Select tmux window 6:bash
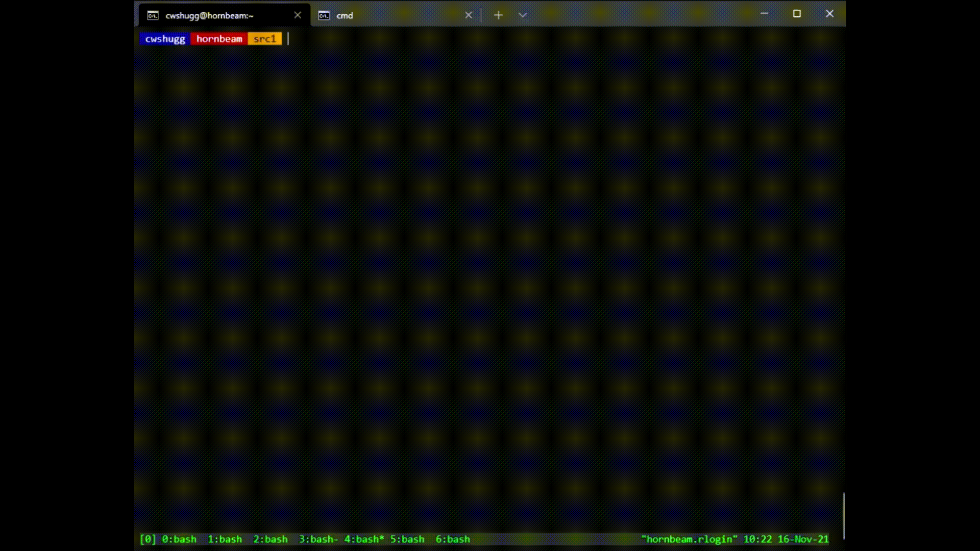Image resolution: width=980 pixels, height=551 pixels. click(452, 539)
